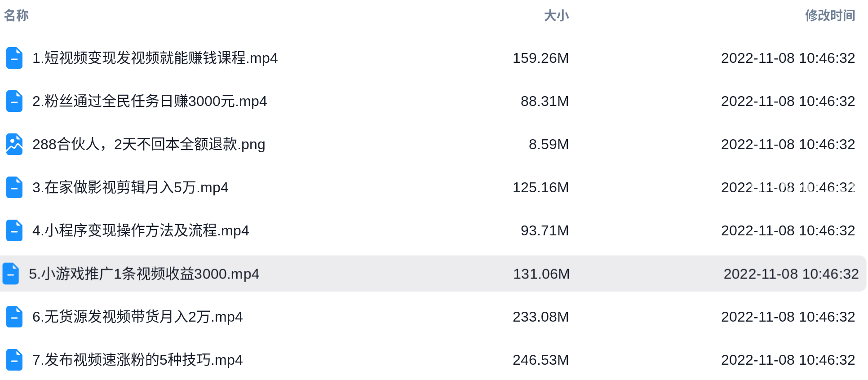Click image icon of 288合伙人 png file
The image size is (868, 380).
tap(14, 144)
